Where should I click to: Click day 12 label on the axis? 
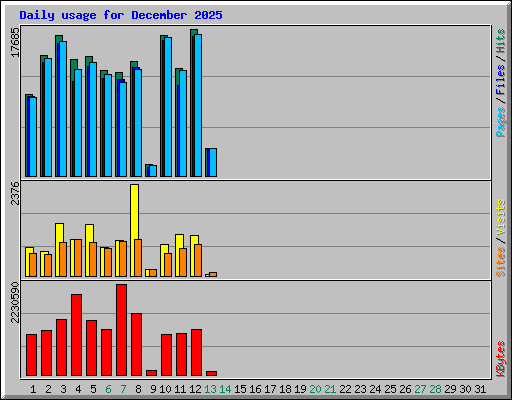tap(195, 389)
